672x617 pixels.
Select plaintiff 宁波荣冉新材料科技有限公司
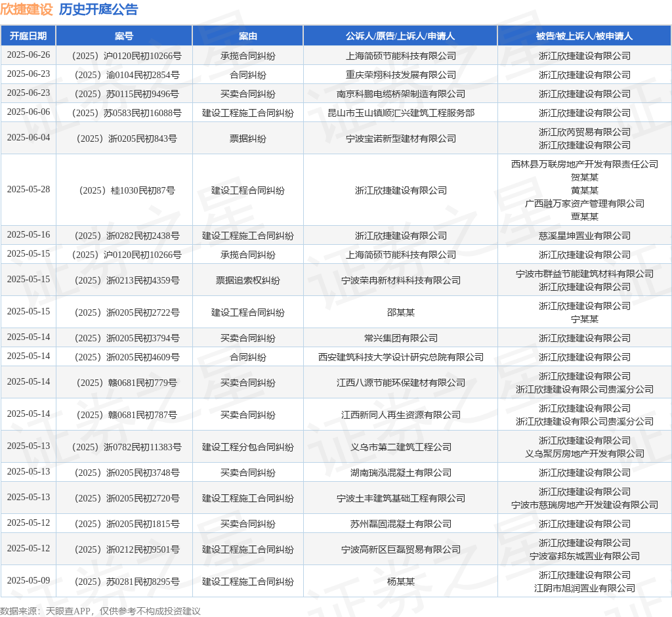pyautogui.click(x=401, y=280)
